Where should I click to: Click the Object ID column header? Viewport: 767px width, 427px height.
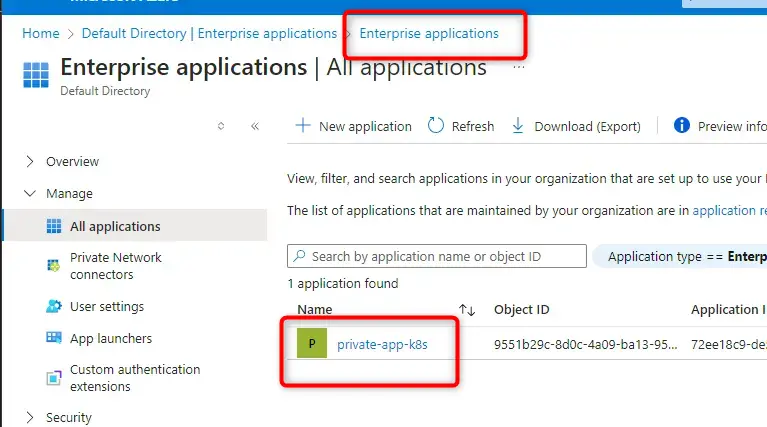(521, 310)
